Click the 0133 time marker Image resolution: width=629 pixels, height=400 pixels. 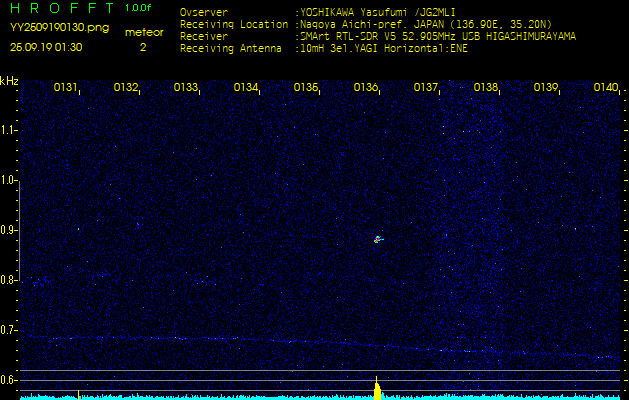tap(185, 87)
